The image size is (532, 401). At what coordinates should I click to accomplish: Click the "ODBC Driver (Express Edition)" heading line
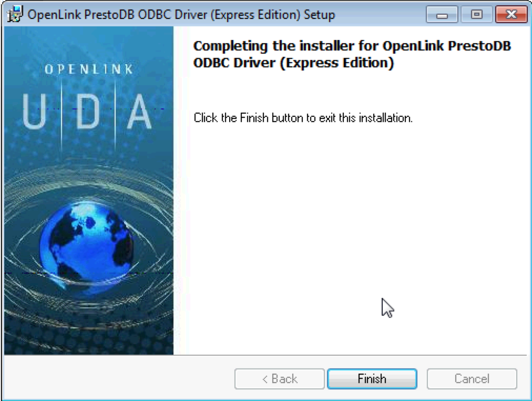click(293, 63)
